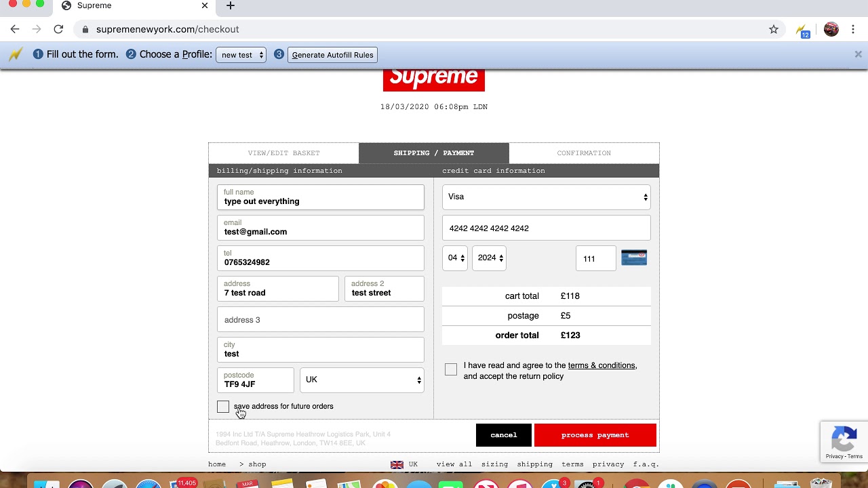The width and height of the screenshot is (868, 488).
Task: Go back with browser back arrow
Action: click(x=15, y=29)
